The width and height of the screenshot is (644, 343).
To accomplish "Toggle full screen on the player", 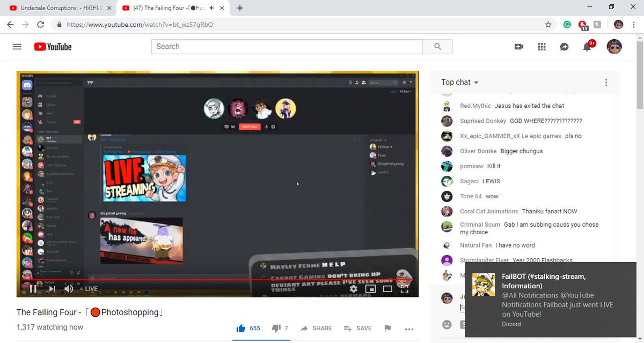I will pyautogui.click(x=405, y=289).
